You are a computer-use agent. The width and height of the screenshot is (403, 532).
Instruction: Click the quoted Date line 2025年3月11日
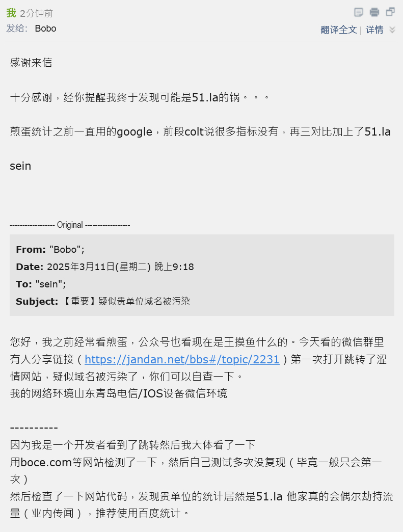(105, 267)
